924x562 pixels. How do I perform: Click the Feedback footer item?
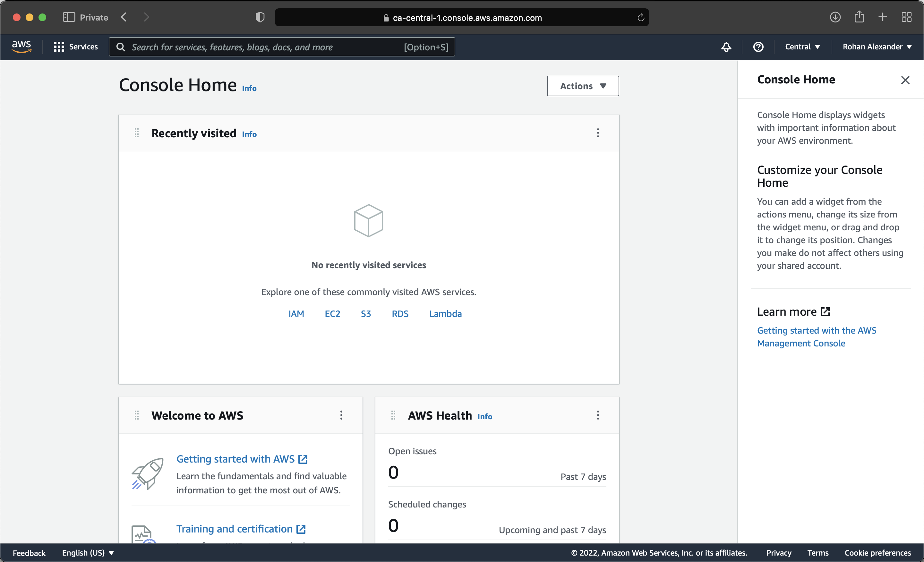(x=29, y=553)
